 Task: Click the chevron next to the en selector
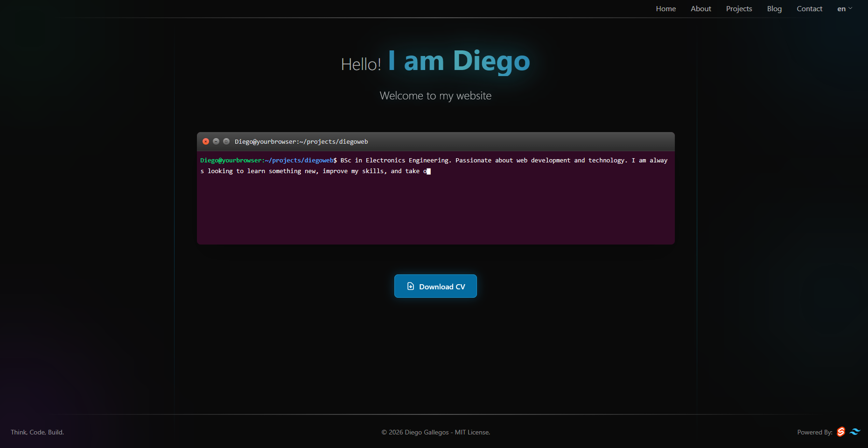pos(850,8)
